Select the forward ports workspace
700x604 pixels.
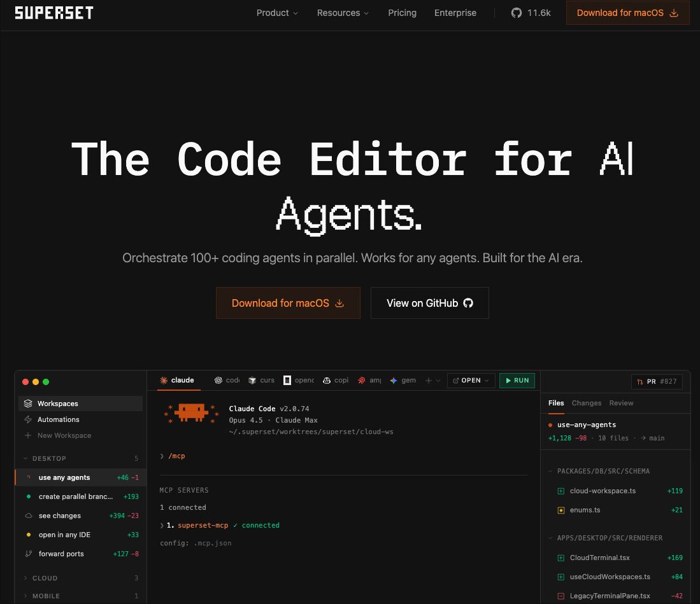pos(81,554)
